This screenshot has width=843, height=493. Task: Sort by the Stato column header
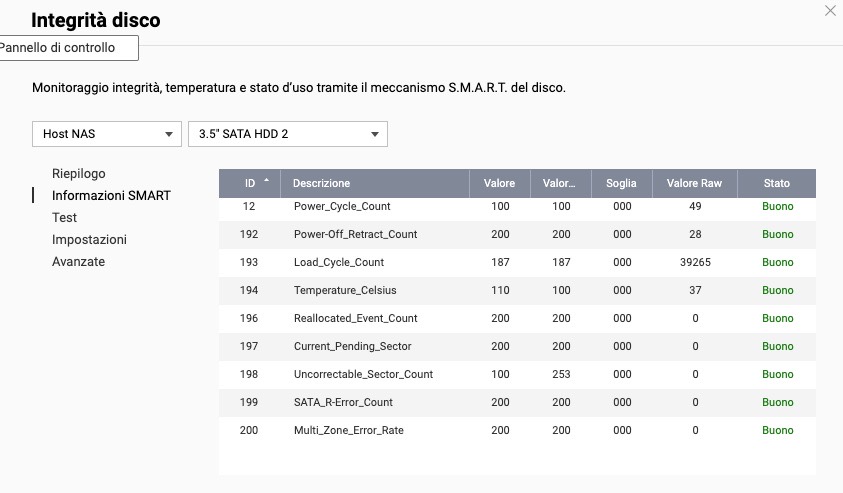pos(777,183)
